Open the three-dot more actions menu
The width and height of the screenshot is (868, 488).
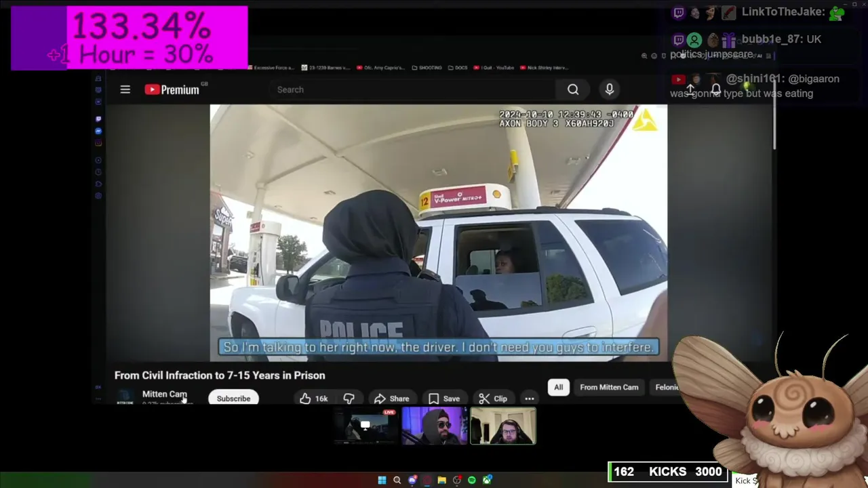pos(530,399)
